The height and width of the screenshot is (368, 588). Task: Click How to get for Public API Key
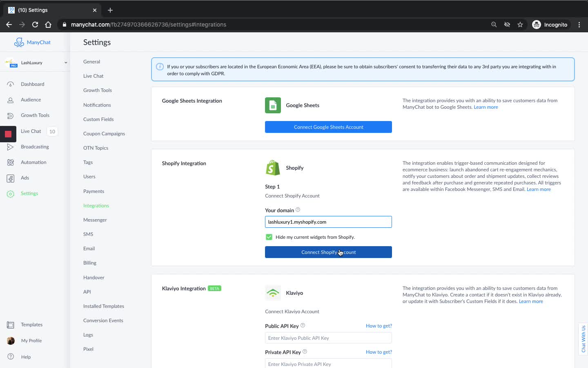(x=379, y=326)
